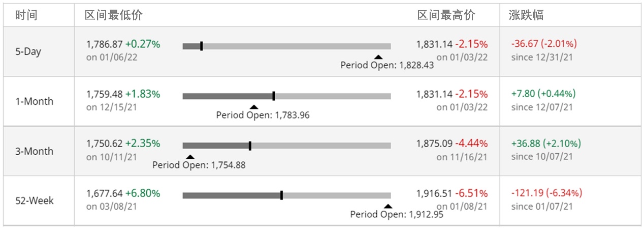The image size is (644, 228).
Task: Click the 3-Month period open triangle marker
Action: (190, 157)
